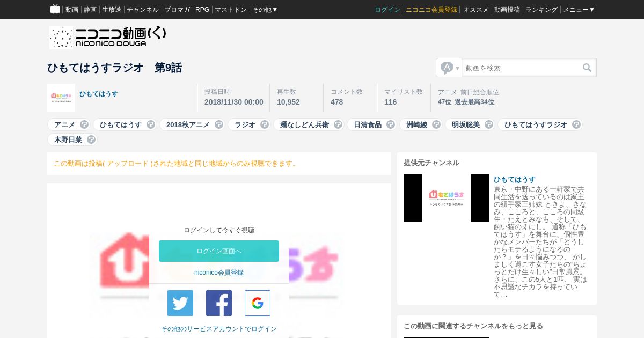Image resolution: width=644 pixels, height=338 pixels.
Task: Open dictionary icon next to 明坂聡美 tag
Action: pos(489,124)
